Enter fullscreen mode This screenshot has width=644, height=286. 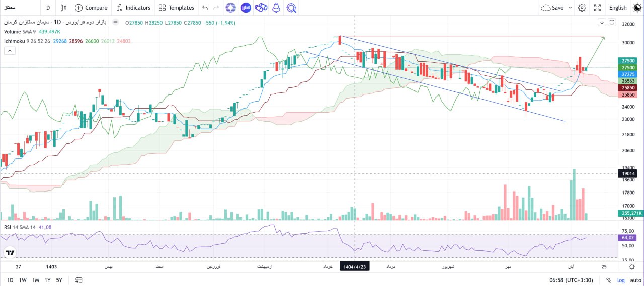pos(597,8)
